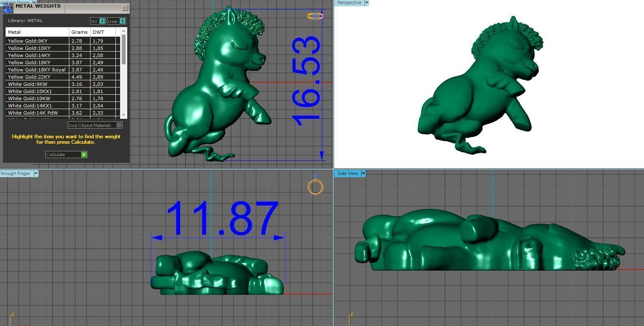644x326 pixels.
Task: Open the Side View viewport dropdown arrow
Action: pyautogui.click(x=363, y=173)
